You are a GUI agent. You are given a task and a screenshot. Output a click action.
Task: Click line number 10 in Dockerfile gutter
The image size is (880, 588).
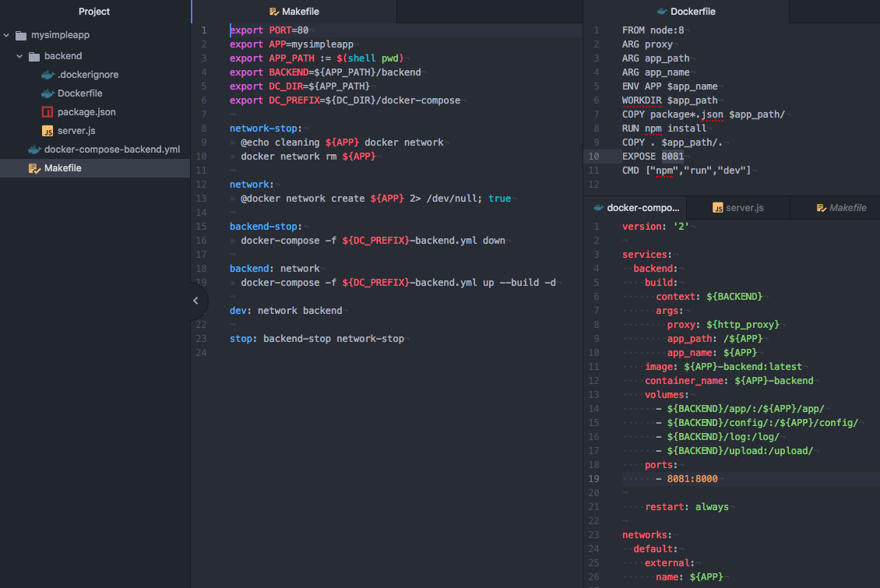point(593,157)
